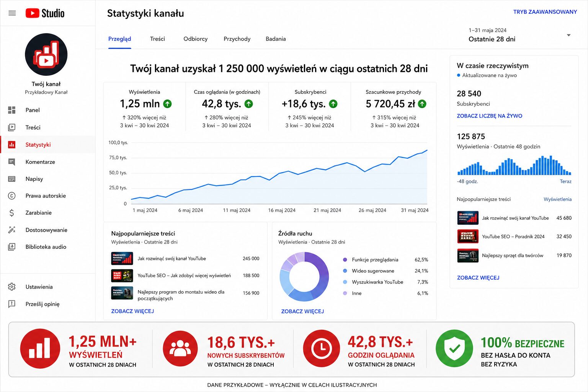Open the Badania tab
588x392 pixels.
(x=276, y=39)
